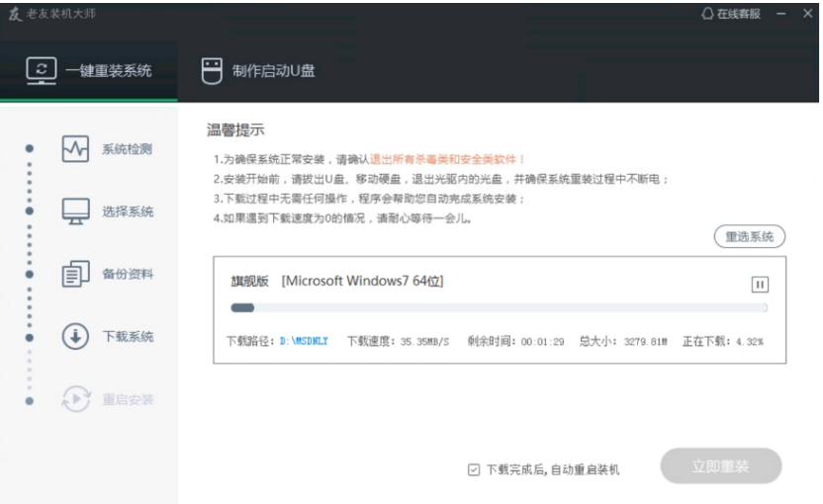Click the 系统检测 pulse monitor icon
Image resolution: width=823 pixels, height=504 pixels.
[75, 149]
